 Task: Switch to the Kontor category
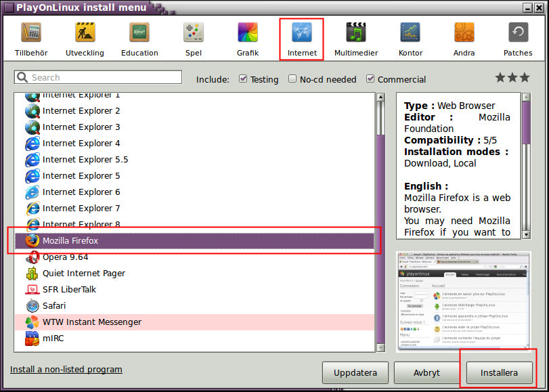point(410,32)
